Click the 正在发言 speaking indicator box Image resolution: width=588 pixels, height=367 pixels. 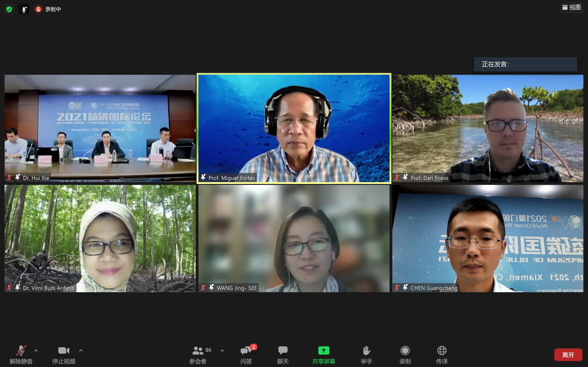pos(525,64)
